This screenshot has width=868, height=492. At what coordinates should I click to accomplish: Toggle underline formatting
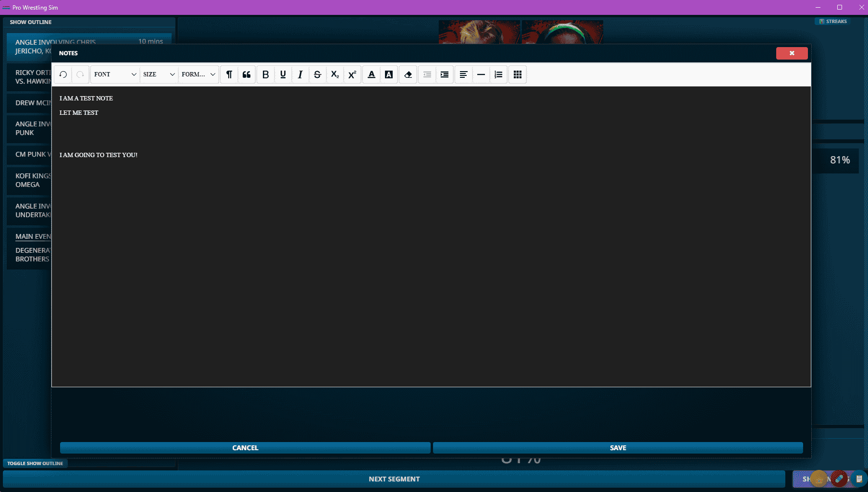click(x=283, y=74)
